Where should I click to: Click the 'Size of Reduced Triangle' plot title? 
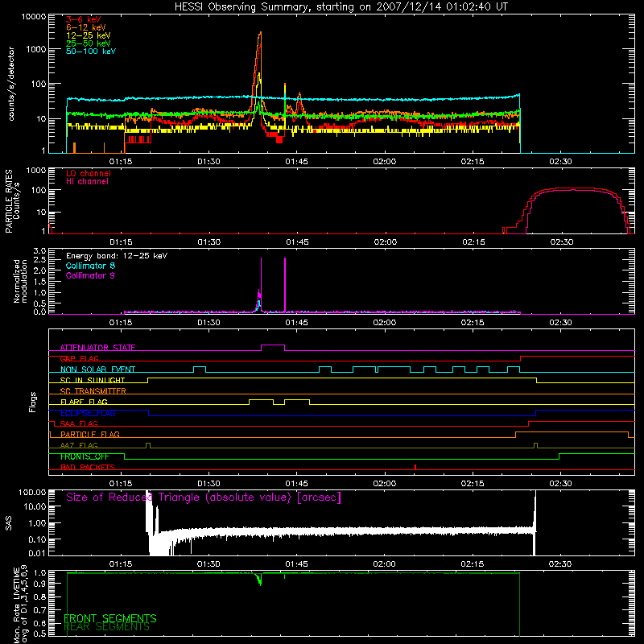[x=204, y=497]
